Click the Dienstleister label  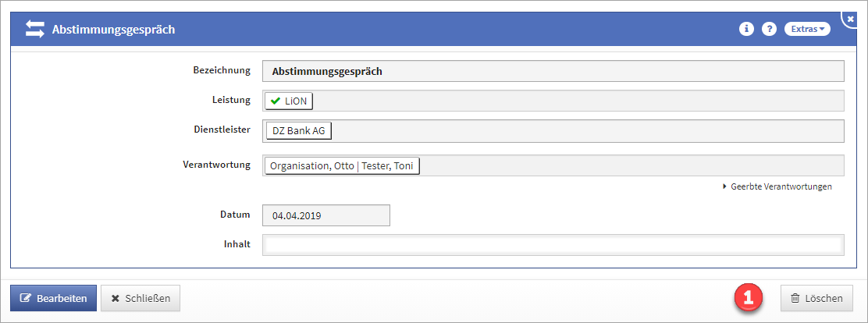point(222,130)
